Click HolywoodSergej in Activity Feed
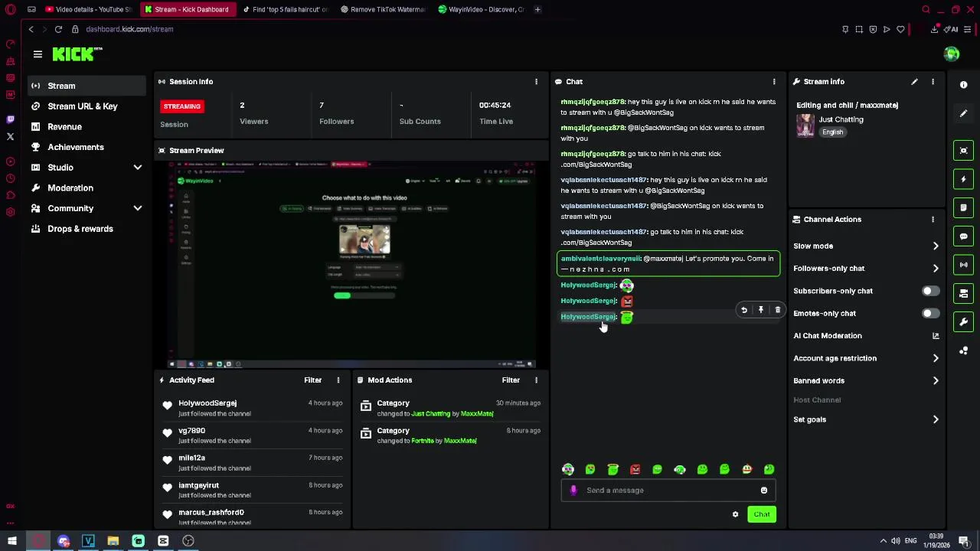Screen dimensions: 980x551 (207, 403)
